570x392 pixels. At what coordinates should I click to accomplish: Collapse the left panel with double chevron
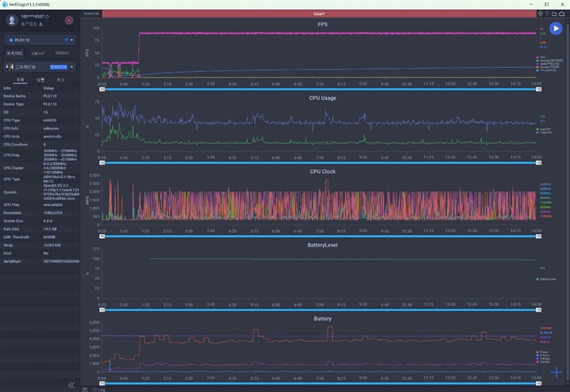pos(71,385)
